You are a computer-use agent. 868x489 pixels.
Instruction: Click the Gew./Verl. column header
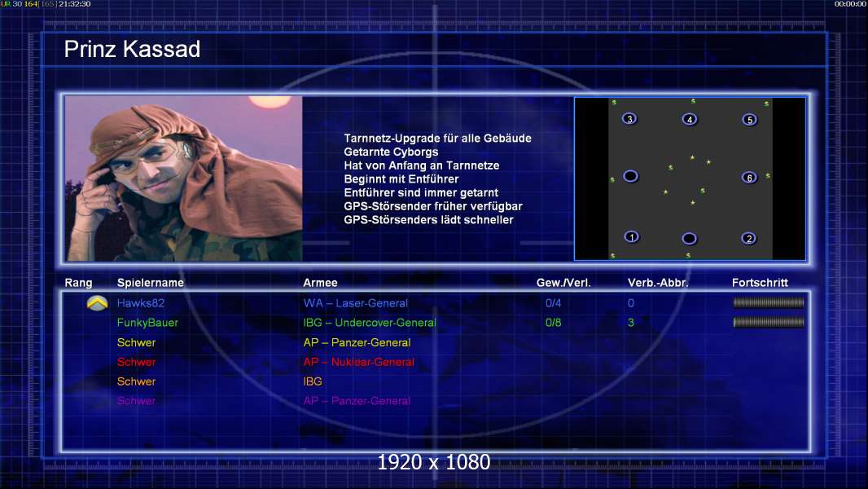(563, 283)
